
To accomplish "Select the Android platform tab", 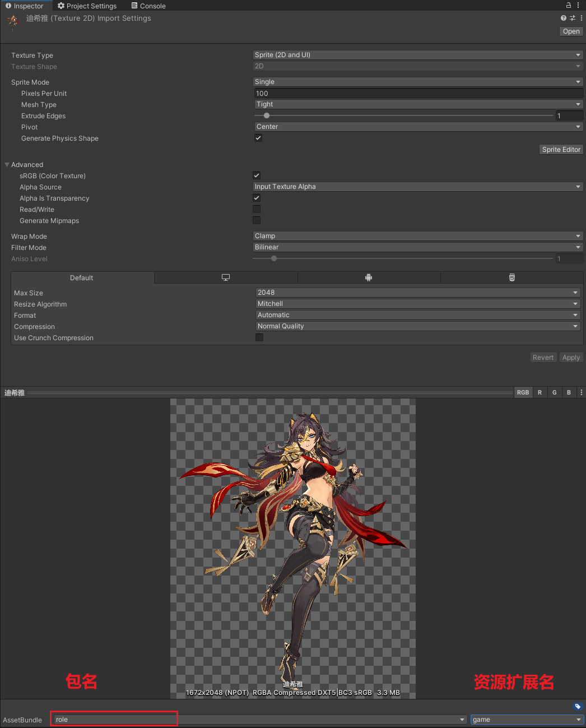I will pos(369,277).
